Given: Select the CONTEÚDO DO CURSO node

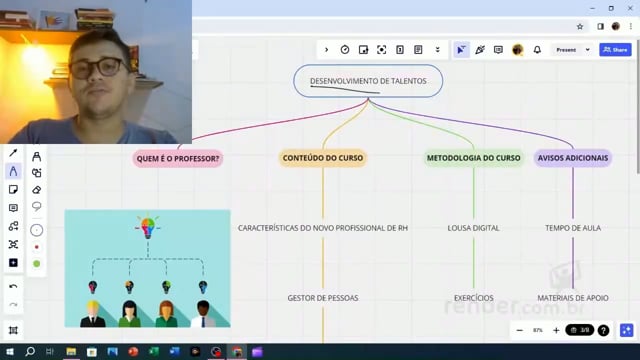Looking at the screenshot, I should point(323,158).
